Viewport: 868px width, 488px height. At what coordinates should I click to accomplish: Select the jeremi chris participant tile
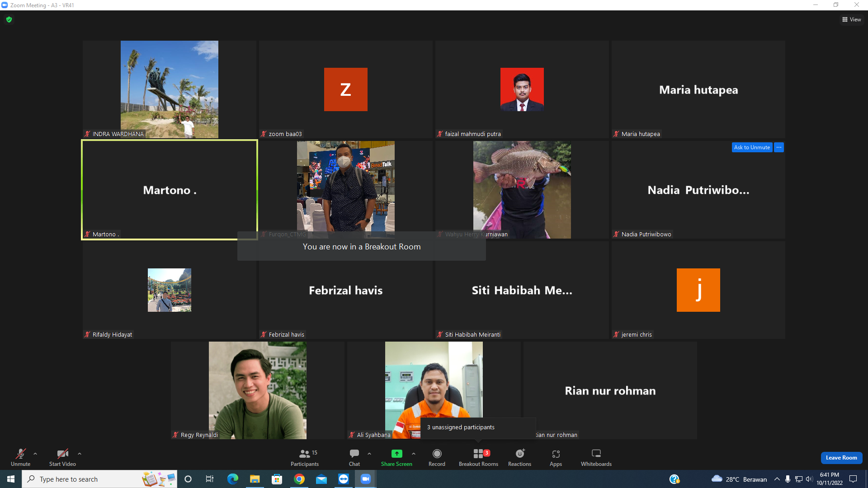tap(698, 290)
